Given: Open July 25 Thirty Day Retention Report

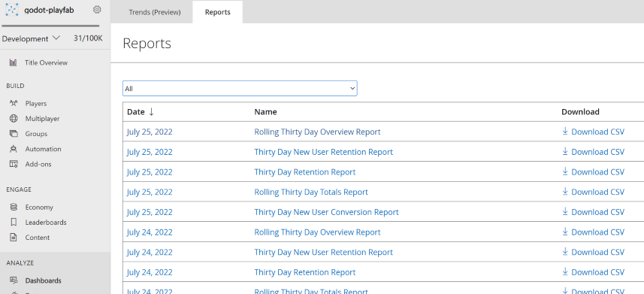Looking at the screenshot, I should (x=305, y=172).
